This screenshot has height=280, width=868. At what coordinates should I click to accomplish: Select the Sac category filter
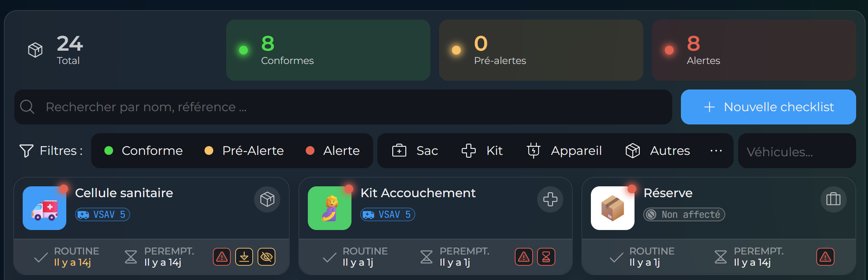coord(415,151)
